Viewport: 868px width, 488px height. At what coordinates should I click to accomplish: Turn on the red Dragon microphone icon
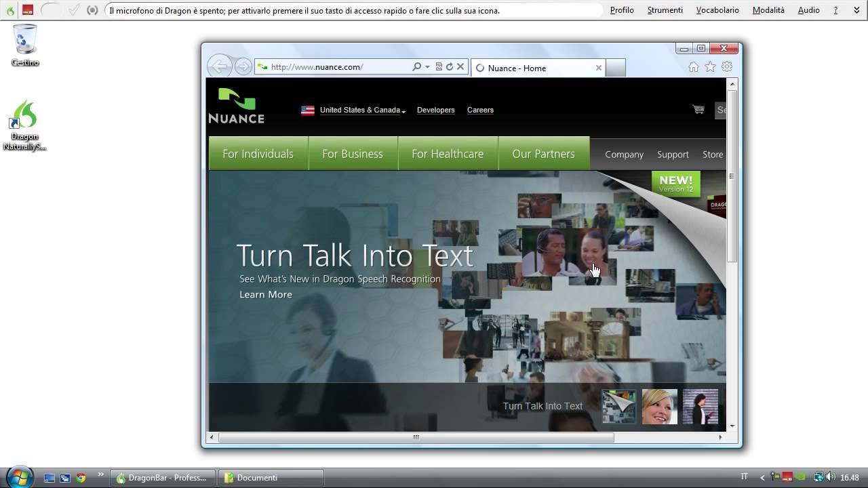pos(28,10)
